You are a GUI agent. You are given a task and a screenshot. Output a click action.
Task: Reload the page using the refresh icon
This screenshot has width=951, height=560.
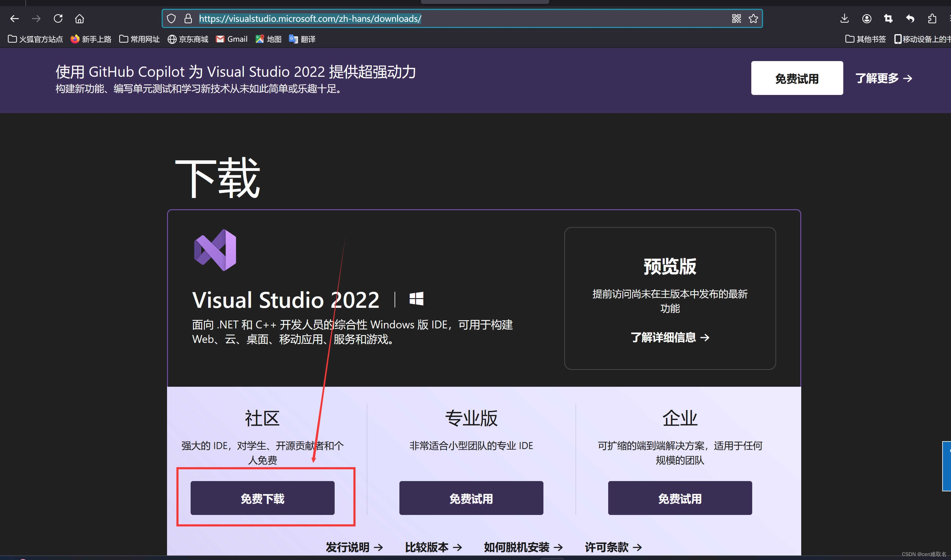coord(58,18)
